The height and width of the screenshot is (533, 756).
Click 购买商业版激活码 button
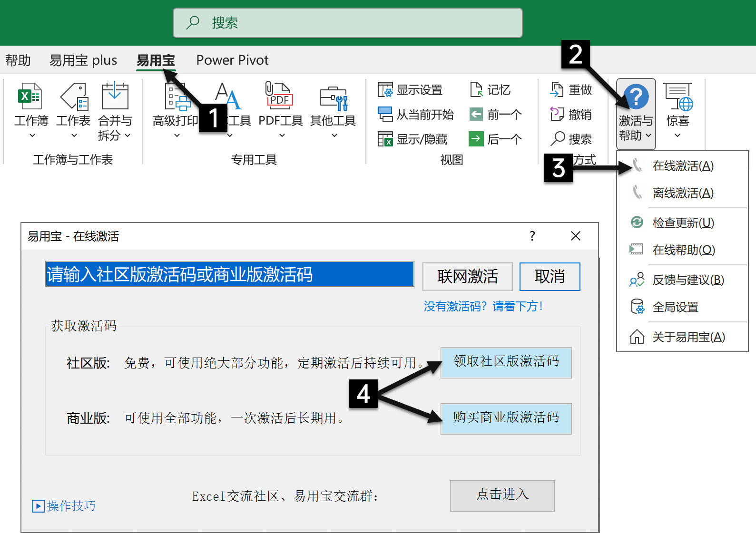pyautogui.click(x=506, y=418)
